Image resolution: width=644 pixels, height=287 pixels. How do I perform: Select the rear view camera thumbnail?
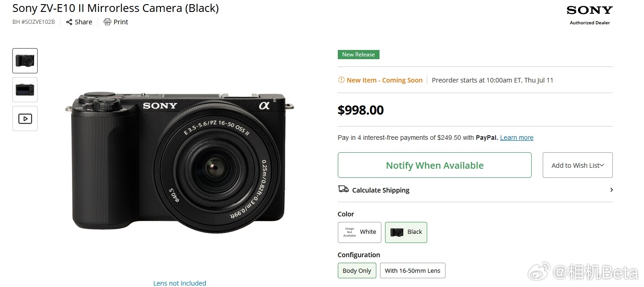click(25, 89)
